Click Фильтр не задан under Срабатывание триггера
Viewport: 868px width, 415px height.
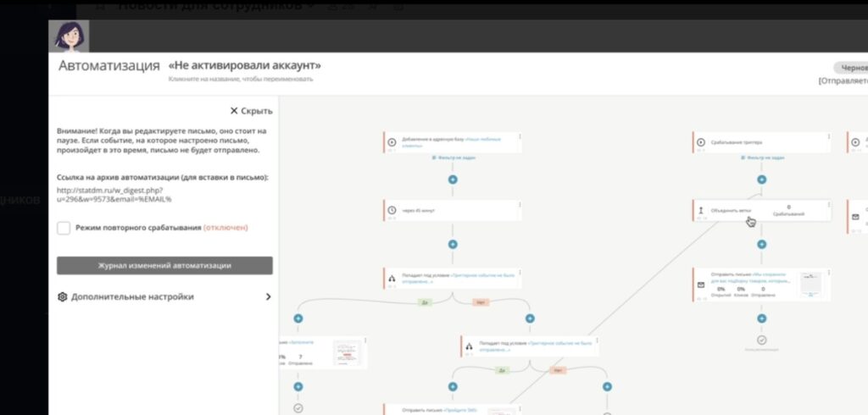pos(762,158)
